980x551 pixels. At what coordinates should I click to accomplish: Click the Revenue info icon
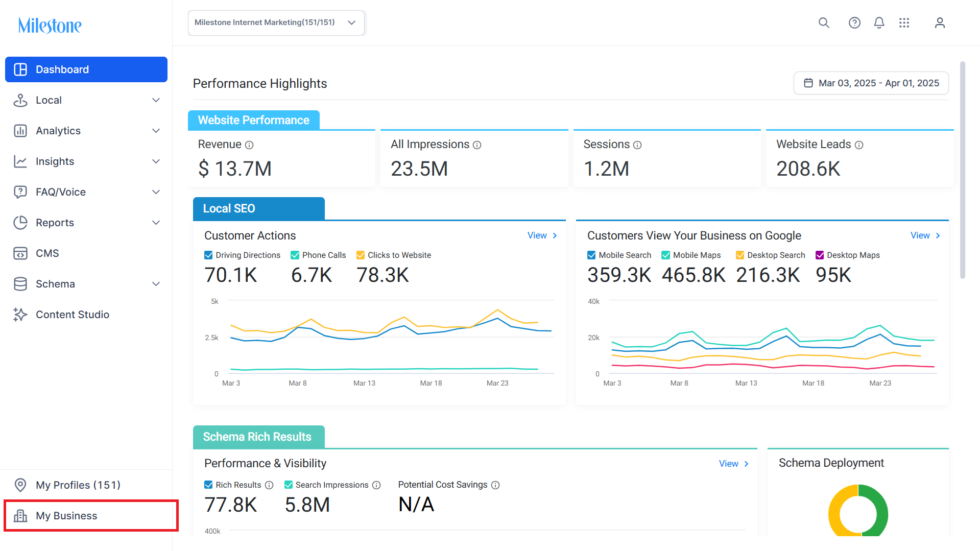249,145
